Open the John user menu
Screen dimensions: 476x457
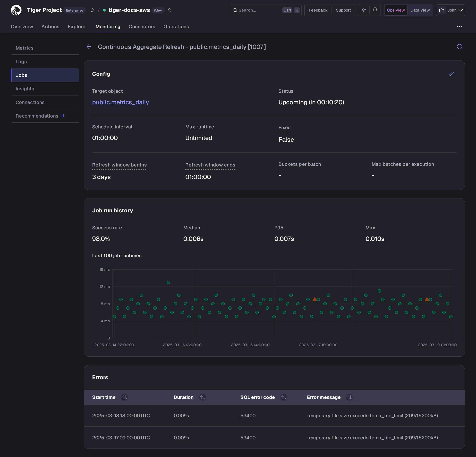(451, 10)
